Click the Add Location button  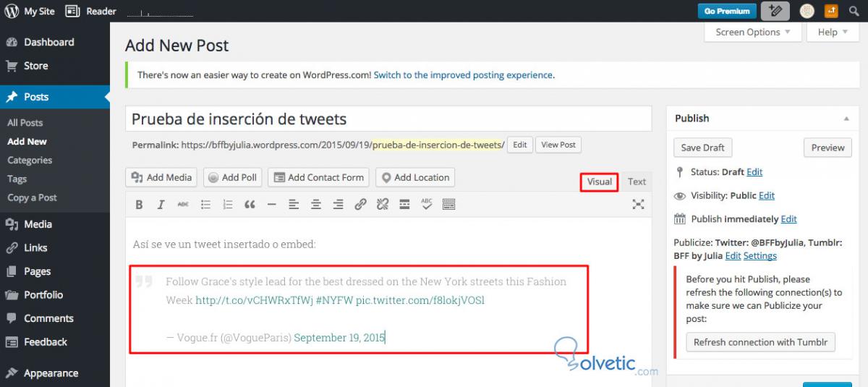click(x=415, y=177)
